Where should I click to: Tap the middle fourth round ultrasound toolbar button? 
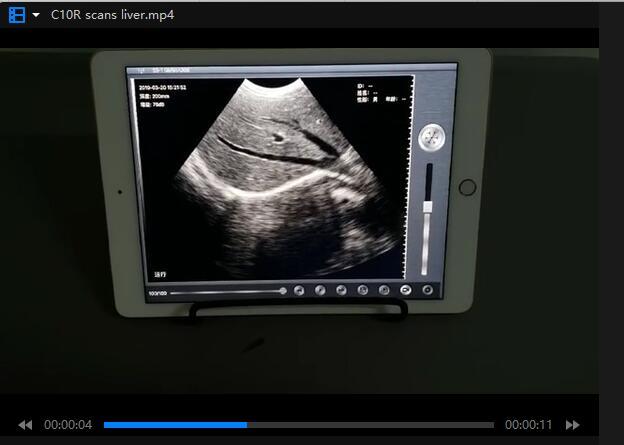pyautogui.click(x=362, y=291)
